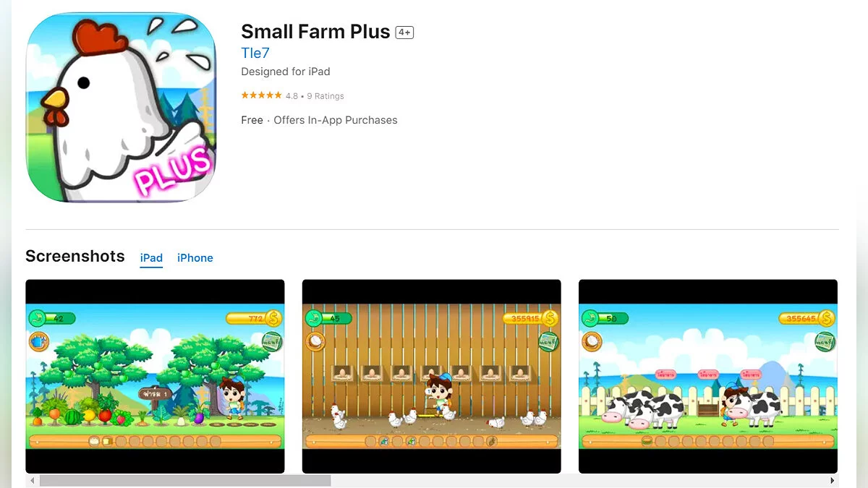The image size is (868, 488).
Task: Click the Offers In-App Purchases text
Action: point(336,120)
